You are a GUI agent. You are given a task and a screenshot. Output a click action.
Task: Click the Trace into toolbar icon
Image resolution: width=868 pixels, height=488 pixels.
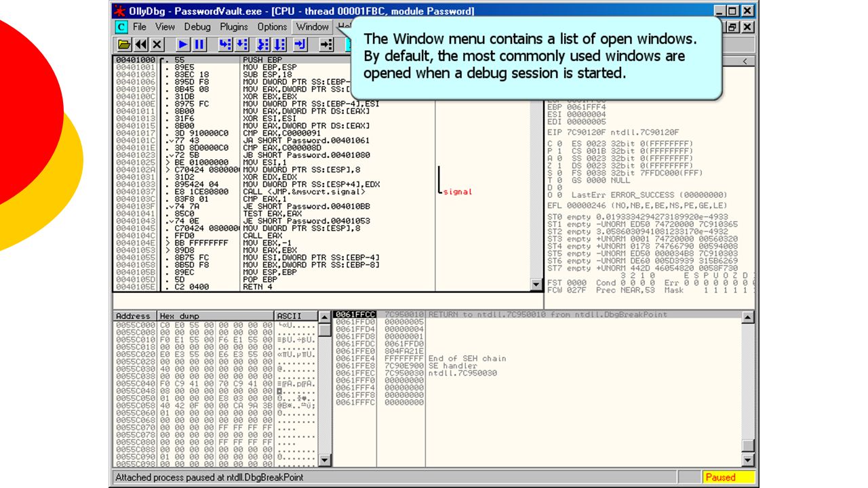click(x=263, y=44)
